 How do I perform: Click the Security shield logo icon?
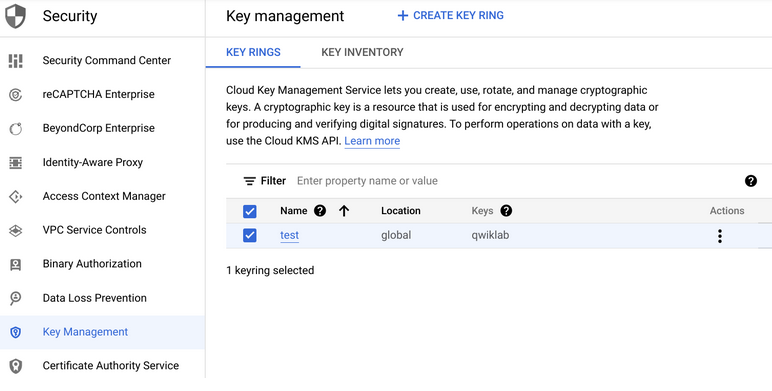tap(15, 16)
